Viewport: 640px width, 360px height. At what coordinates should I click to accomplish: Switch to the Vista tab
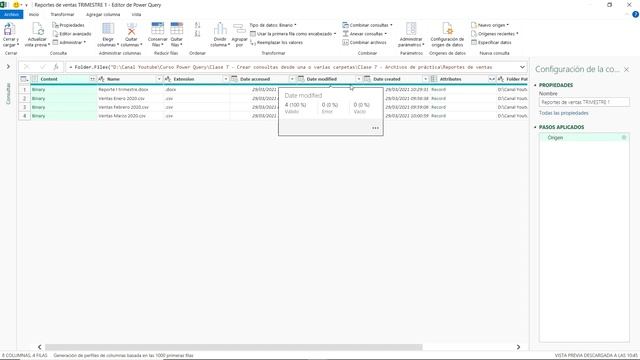click(136, 14)
